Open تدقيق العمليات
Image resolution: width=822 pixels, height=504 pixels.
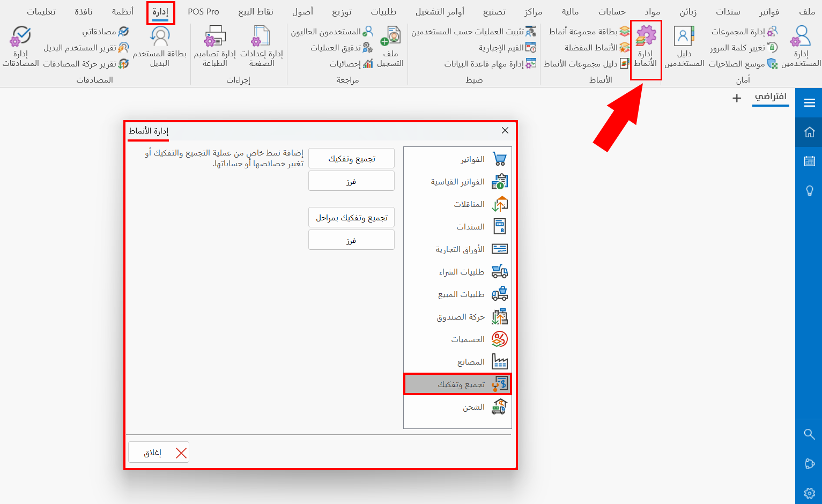click(342, 48)
